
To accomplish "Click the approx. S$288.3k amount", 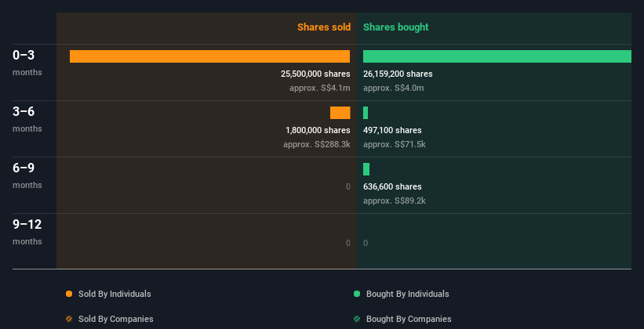I will pos(317,144).
